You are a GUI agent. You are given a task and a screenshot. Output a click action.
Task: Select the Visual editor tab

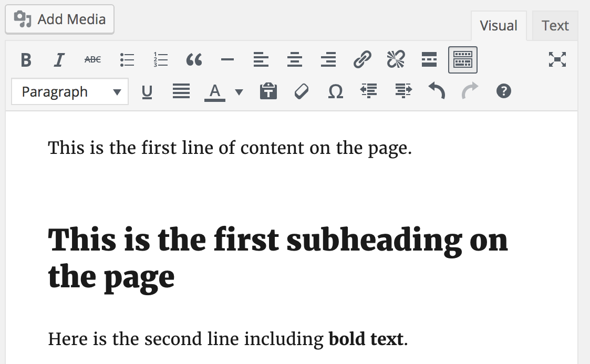(x=499, y=26)
